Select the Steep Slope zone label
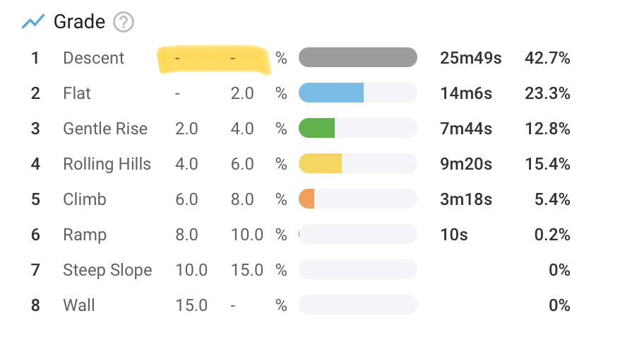This screenshot has height=352, width=644. point(107,270)
